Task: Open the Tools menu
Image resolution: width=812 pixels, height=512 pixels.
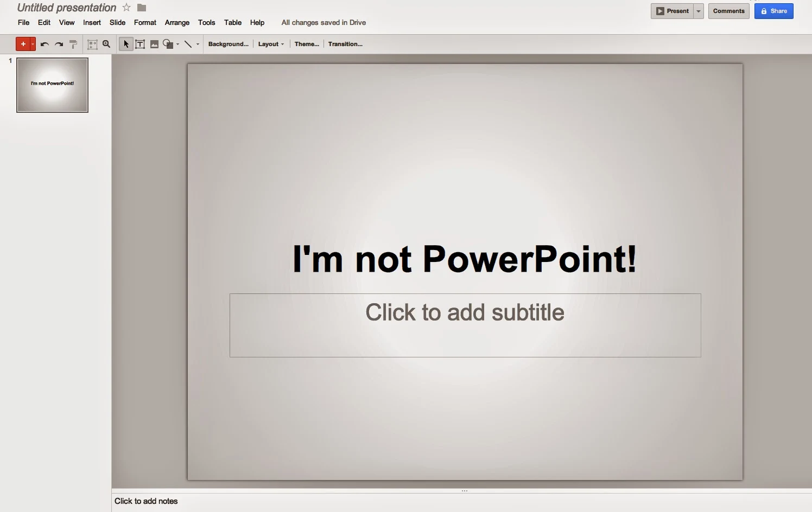Action: pyautogui.click(x=206, y=23)
